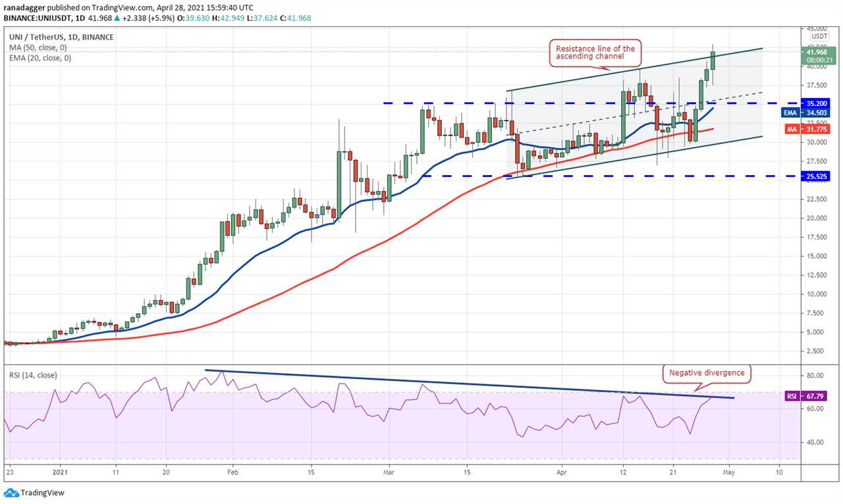Click the purple RSI 67.79 value tag
This screenshot has width=843, height=504.
click(x=805, y=397)
